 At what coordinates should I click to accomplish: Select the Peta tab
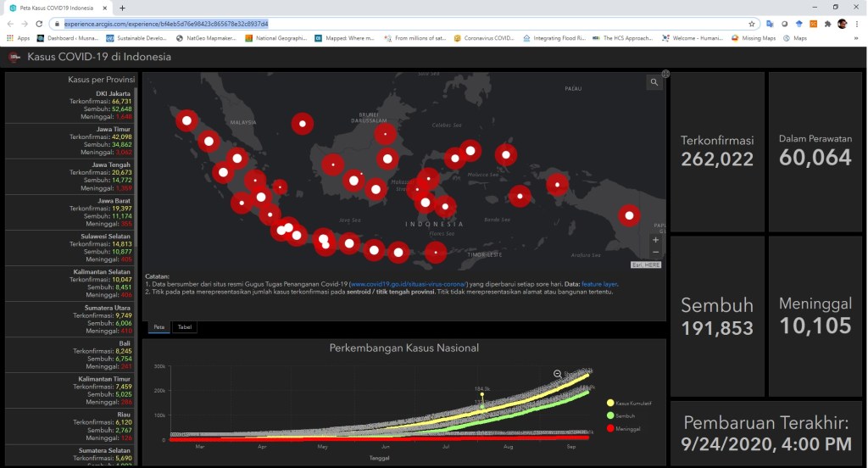[158, 326]
